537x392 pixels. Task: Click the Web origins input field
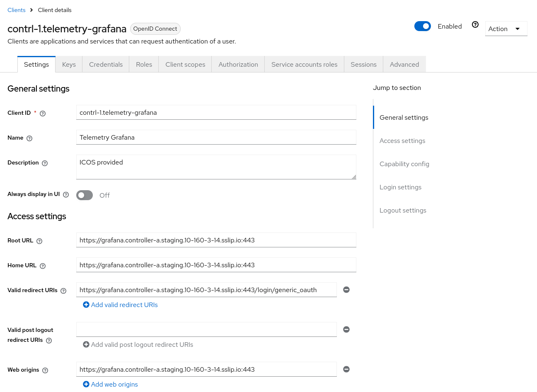coord(206,369)
